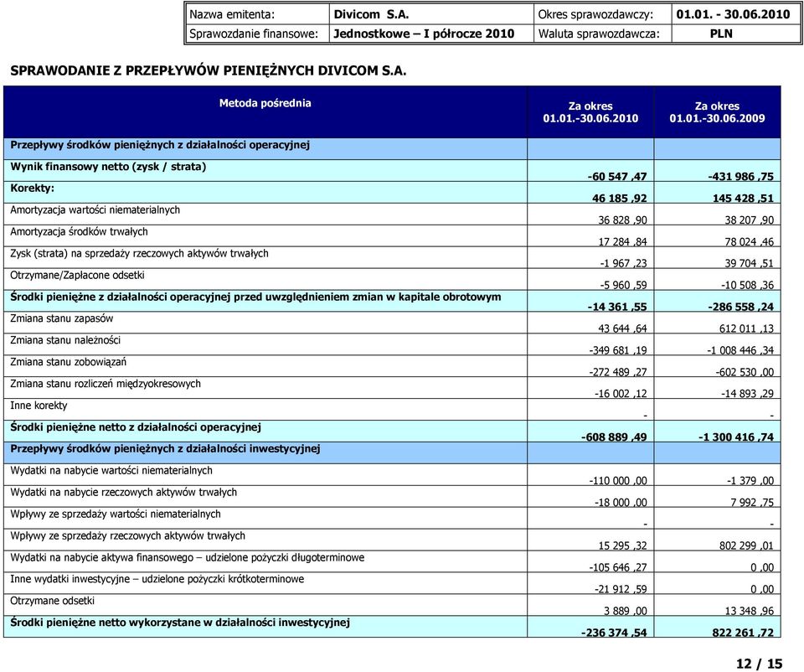Select investing total '-236 374 ,54'
The height and width of the screenshot is (672, 804).
[x=614, y=633]
